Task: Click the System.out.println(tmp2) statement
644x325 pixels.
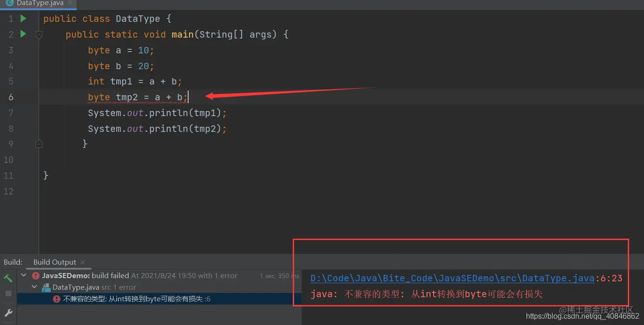Action: (x=157, y=129)
